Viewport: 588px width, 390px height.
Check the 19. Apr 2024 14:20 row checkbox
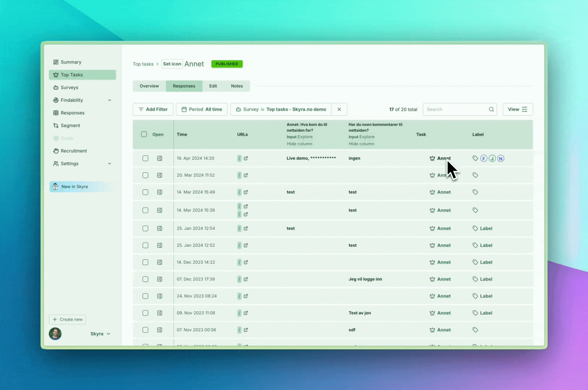[145, 158]
